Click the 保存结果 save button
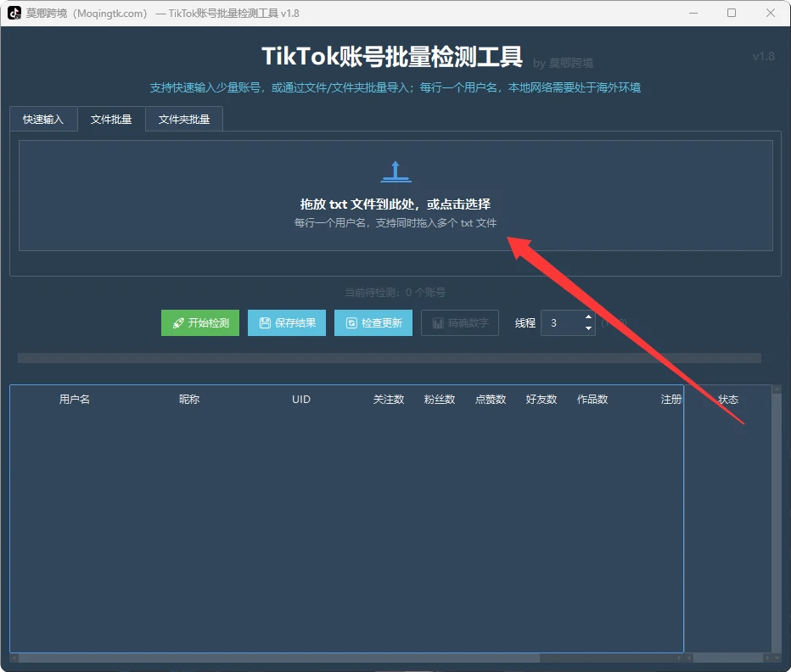 (287, 323)
